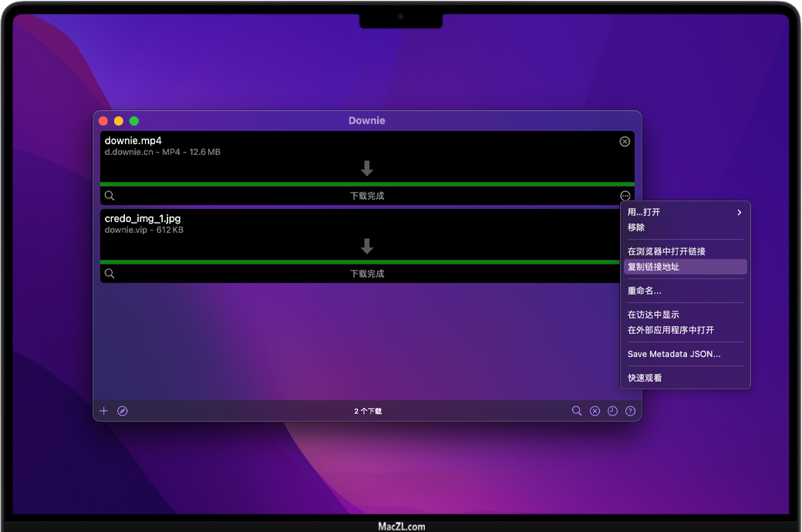This screenshot has width=802, height=532.
Task: Expand the 用...打开 submenu
Action: point(685,212)
